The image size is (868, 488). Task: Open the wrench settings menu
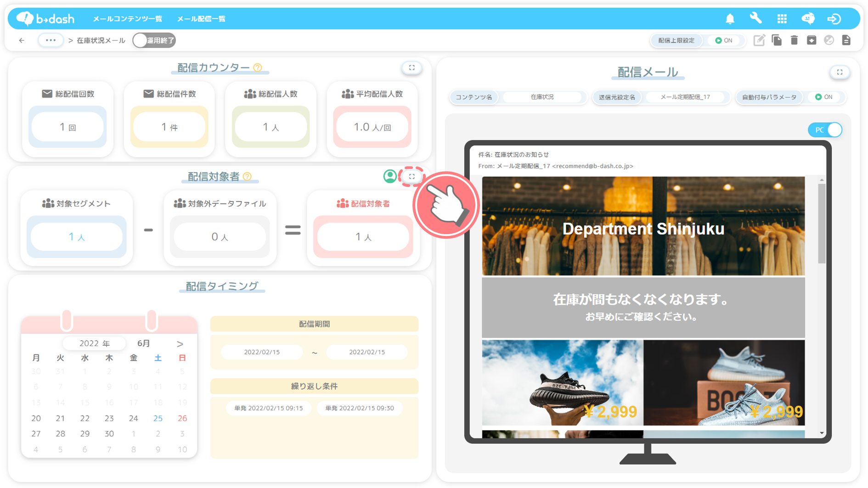[x=755, y=18]
